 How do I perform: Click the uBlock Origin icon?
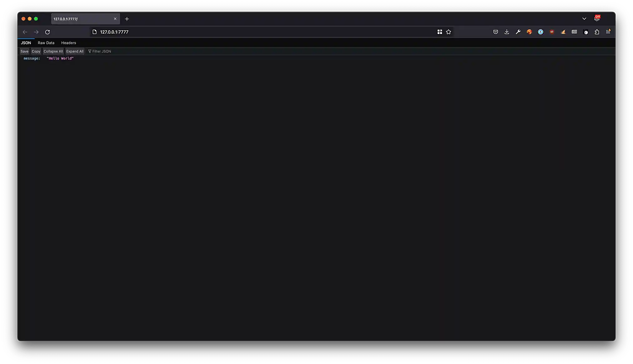[x=552, y=32]
